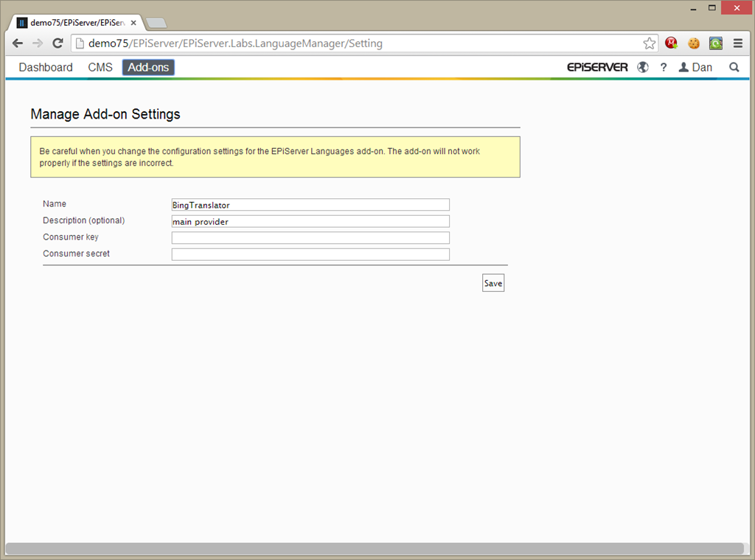Click the globe icon in the EPiServer bar

point(643,67)
